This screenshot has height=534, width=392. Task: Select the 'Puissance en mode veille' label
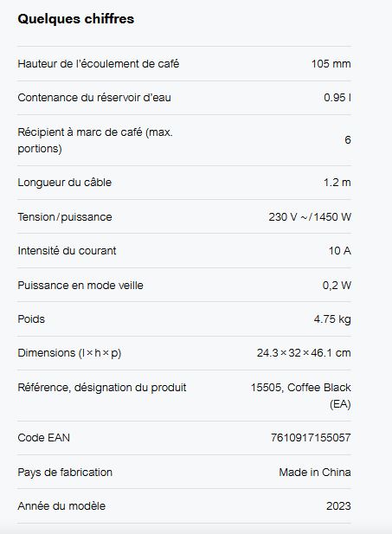(80, 285)
